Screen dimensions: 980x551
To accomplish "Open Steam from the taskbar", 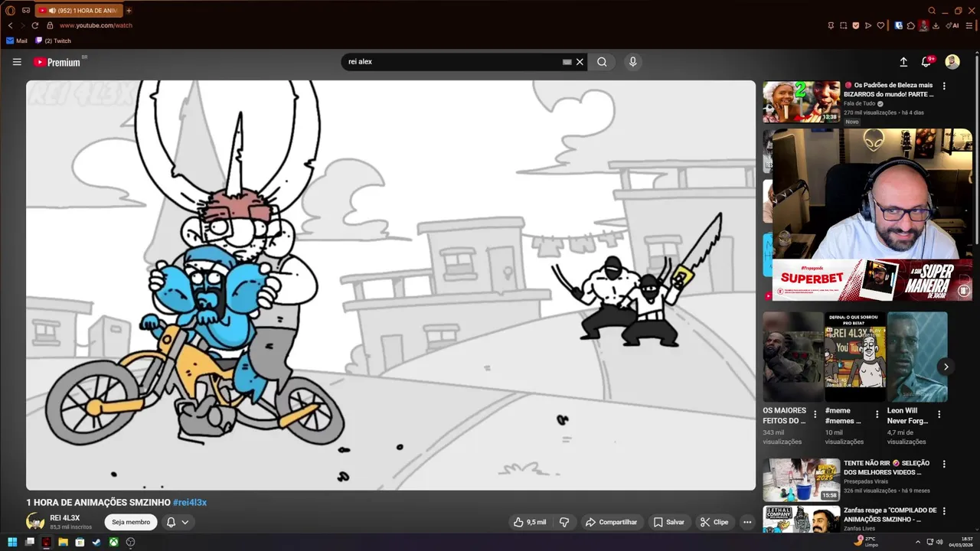I will tap(96, 542).
